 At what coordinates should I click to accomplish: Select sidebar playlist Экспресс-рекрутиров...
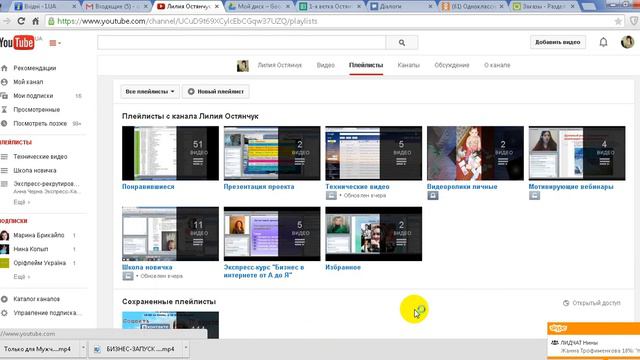coord(46,184)
